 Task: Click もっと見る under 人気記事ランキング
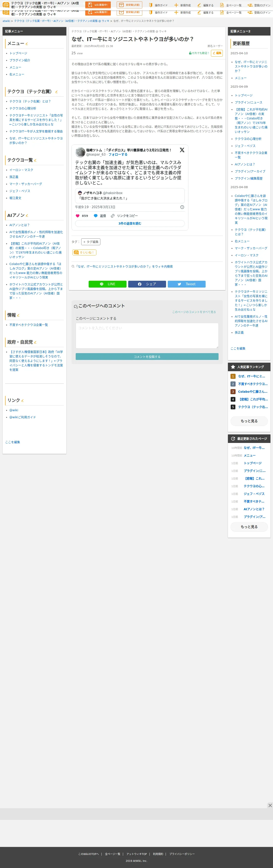[249, 421]
